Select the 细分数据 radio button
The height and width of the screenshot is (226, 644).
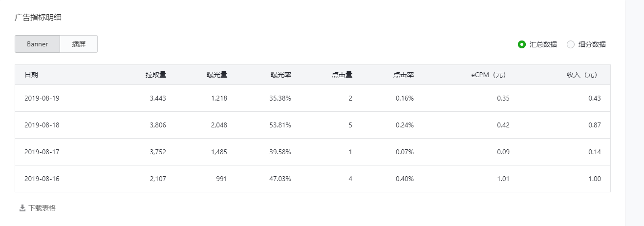click(x=570, y=44)
